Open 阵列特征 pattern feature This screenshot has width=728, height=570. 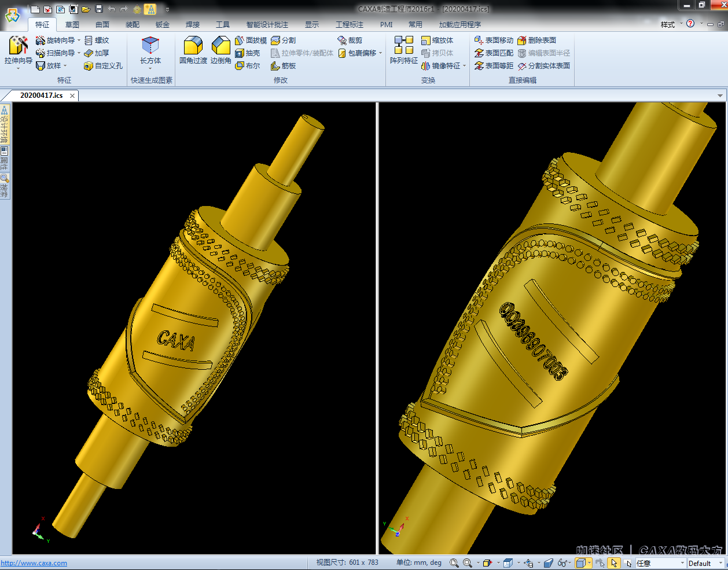404,50
